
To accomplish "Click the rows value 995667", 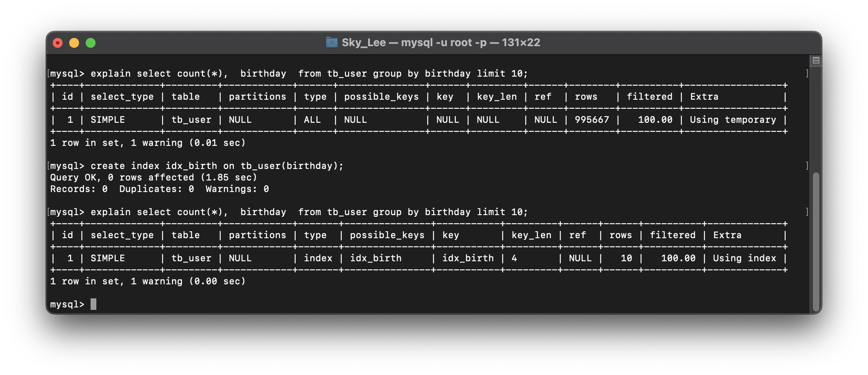I will [592, 120].
